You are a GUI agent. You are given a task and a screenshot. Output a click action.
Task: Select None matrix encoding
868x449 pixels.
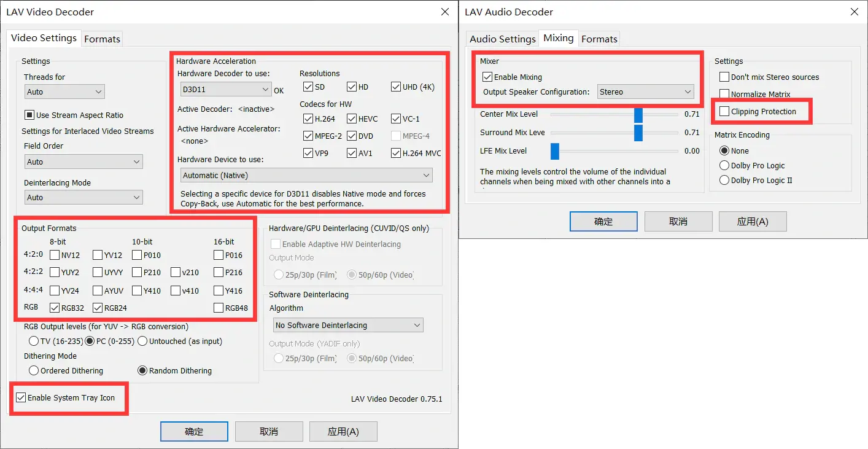725,150
